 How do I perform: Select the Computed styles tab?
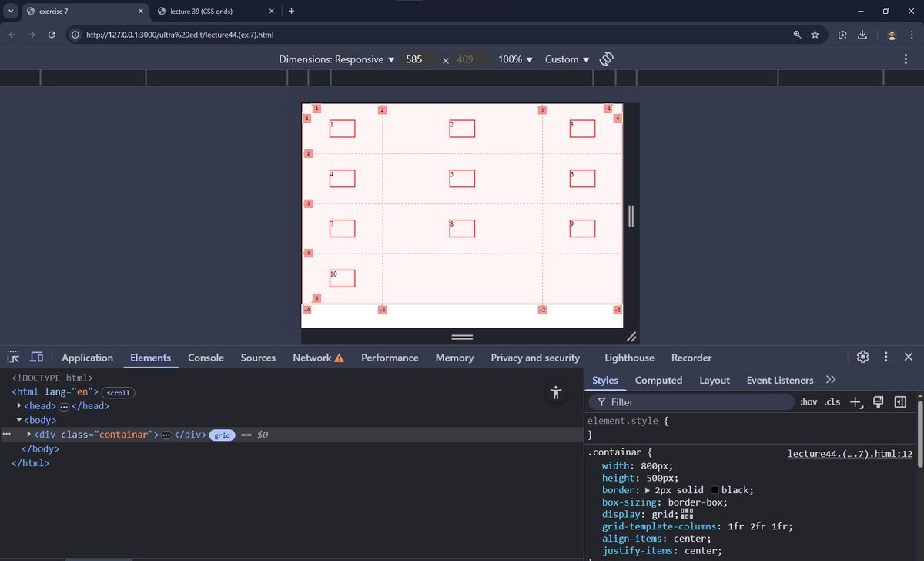click(x=658, y=380)
